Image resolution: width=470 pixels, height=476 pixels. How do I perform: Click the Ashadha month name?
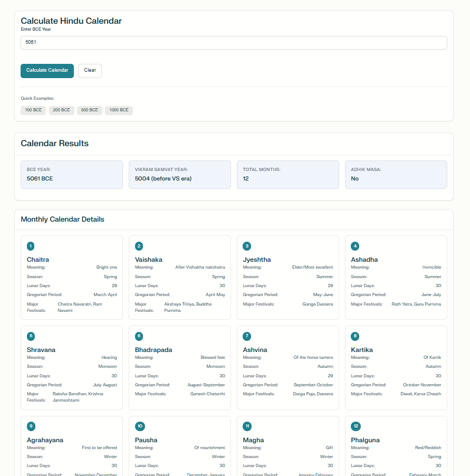pyautogui.click(x=365, y=260)
